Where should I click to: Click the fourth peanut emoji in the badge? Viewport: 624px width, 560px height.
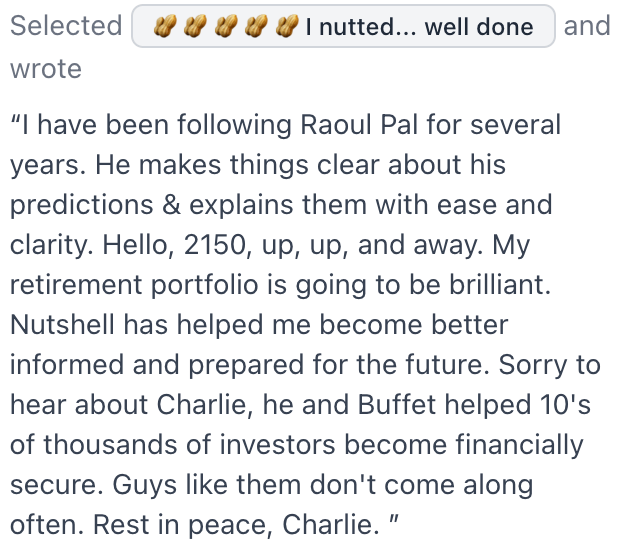pyautogui.click(x=256, y=26)
